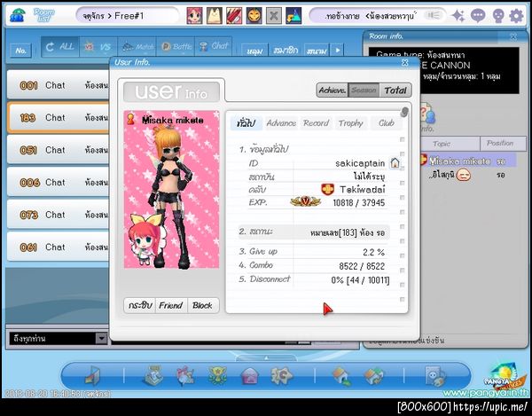Click the Friend button

point(171,305)
